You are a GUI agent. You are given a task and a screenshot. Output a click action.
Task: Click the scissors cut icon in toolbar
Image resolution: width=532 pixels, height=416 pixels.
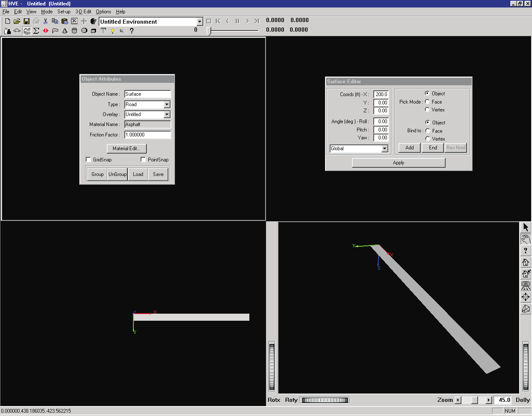click(45, 21)
